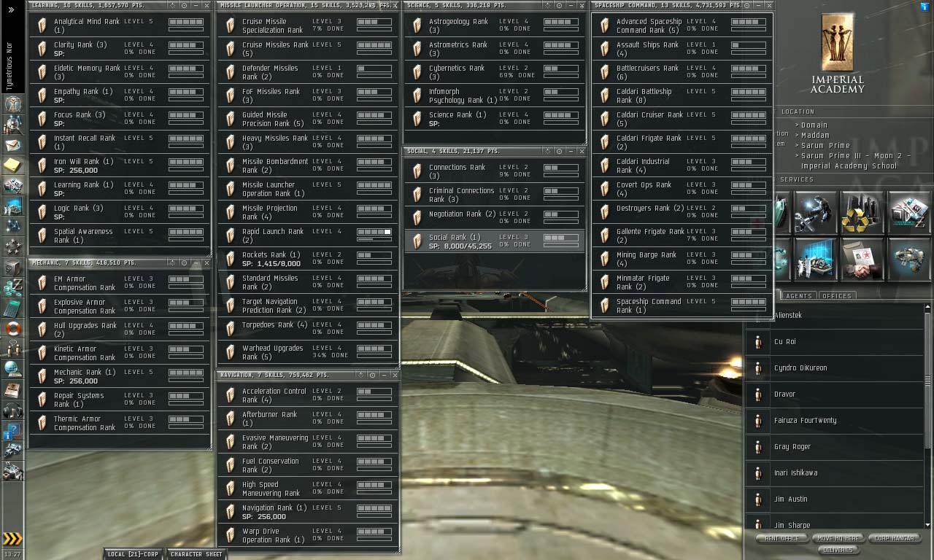Follow the Sarum Prime solar system link

tap(825, 146)
